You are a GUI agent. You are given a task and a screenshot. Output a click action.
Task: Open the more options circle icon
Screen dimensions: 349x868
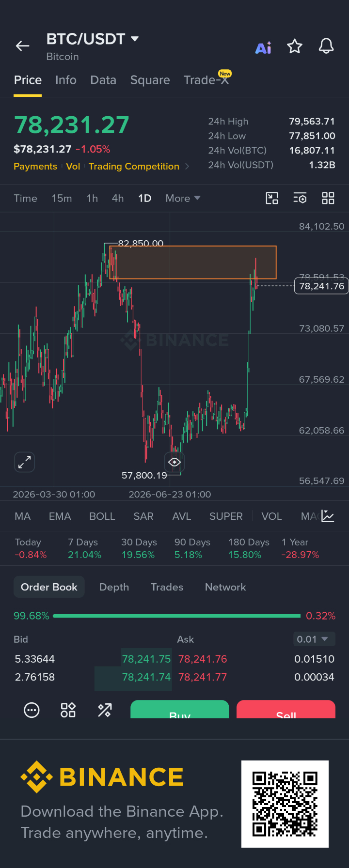click(32, 710)
